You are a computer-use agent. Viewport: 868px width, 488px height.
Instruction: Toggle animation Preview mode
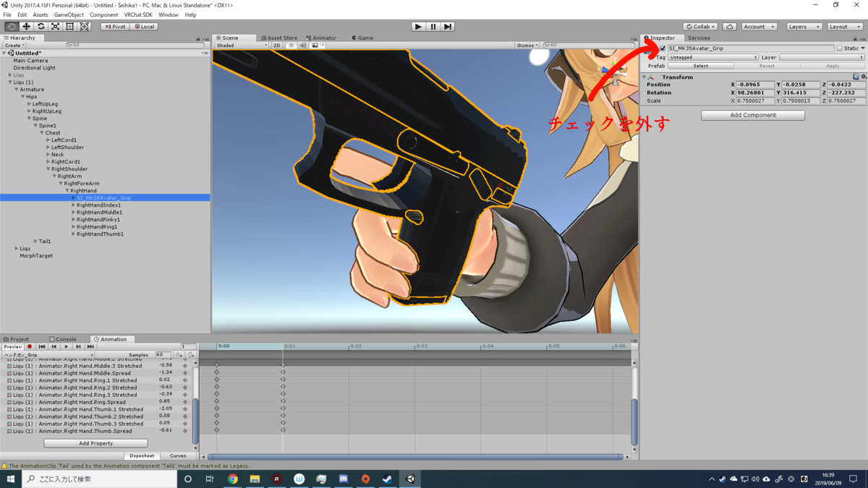coord(13,347)
